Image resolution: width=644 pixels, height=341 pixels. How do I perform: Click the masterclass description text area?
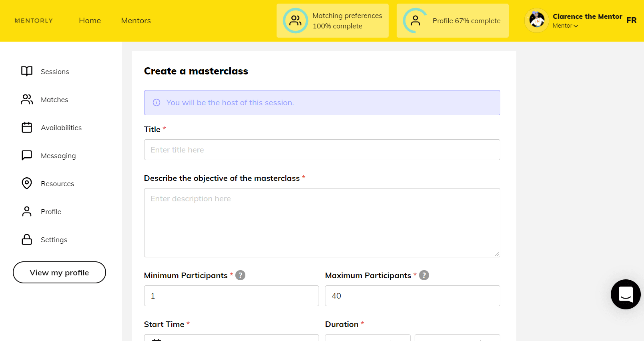click(322, 223)
